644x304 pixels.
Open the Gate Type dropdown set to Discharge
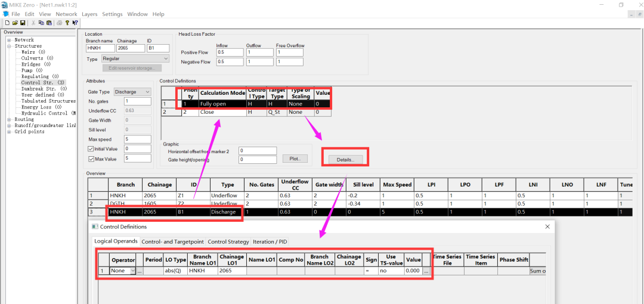tap(132, 92)
